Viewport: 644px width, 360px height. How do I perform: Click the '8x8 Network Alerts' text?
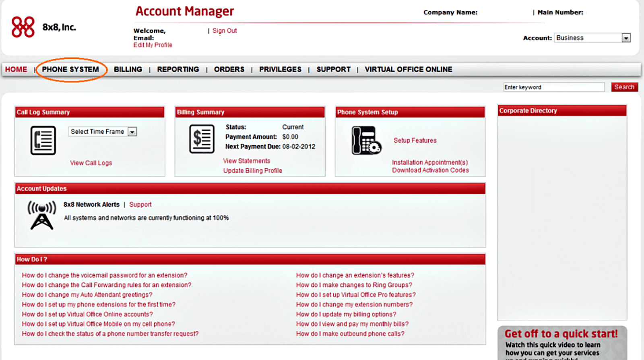coord(91,205)
